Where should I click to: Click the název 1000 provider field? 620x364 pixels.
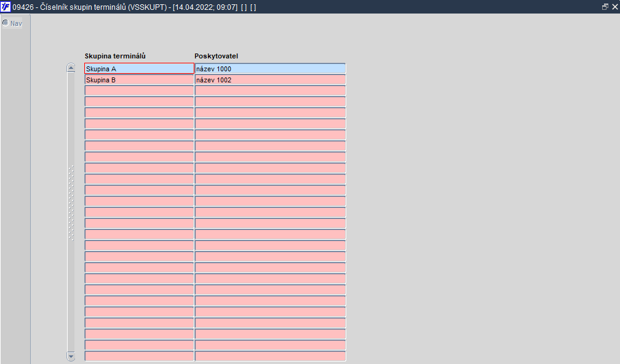(x=270, y=68)
